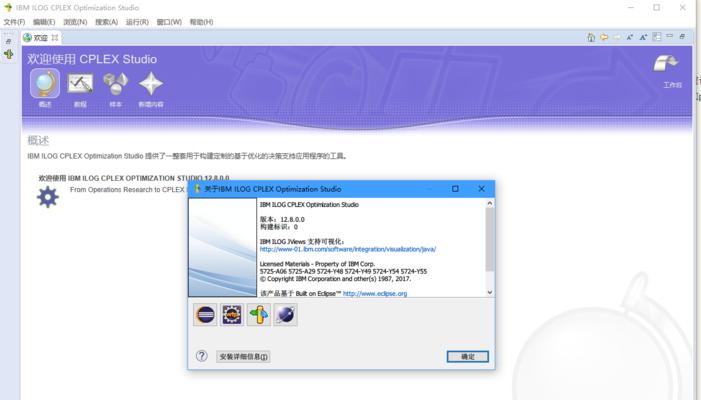Click the 确定 button in About dialog

pos(468,356)
